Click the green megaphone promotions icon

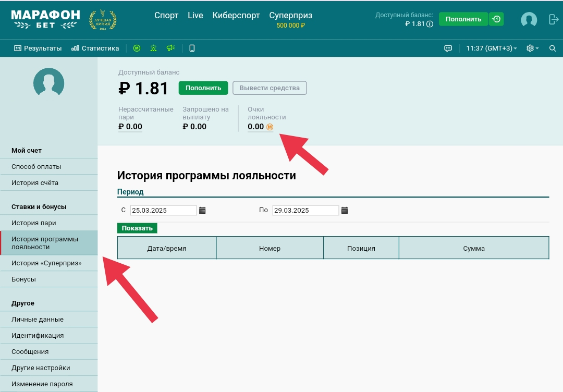(170, 48)
